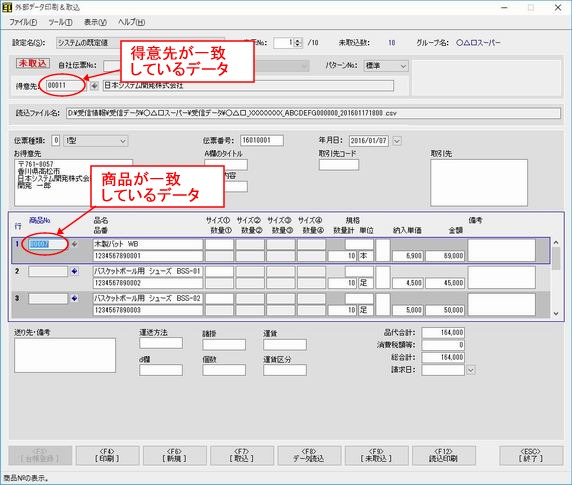Click the F4 印刷 button
Image resolution: width=572 pixels, height=485 pixels.
[107, 455]
